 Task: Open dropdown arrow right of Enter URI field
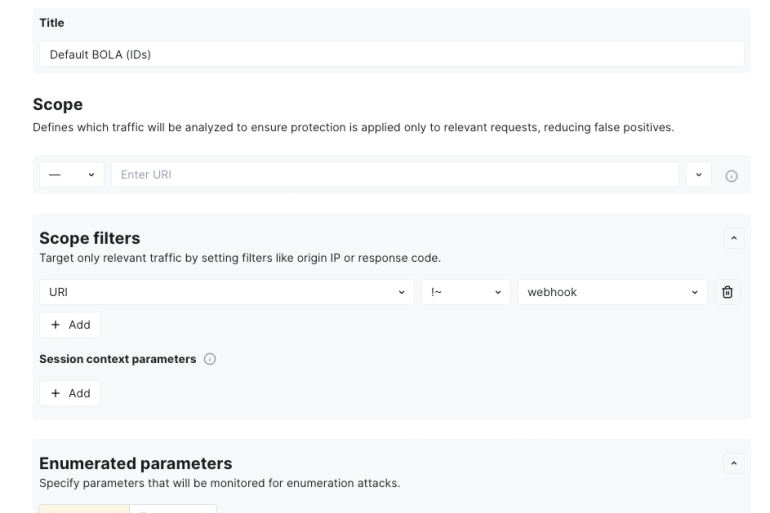[x=699, y=175]
